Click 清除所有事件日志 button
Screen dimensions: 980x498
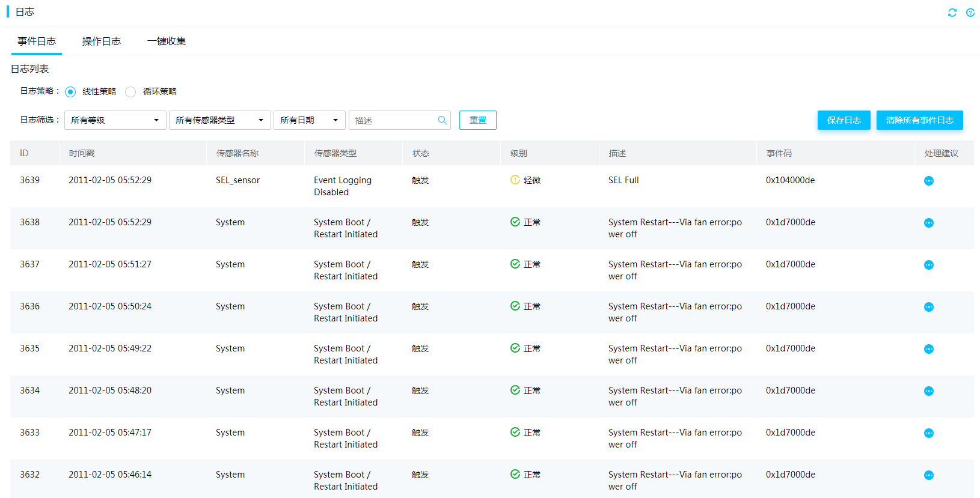[x=920, y=120]
